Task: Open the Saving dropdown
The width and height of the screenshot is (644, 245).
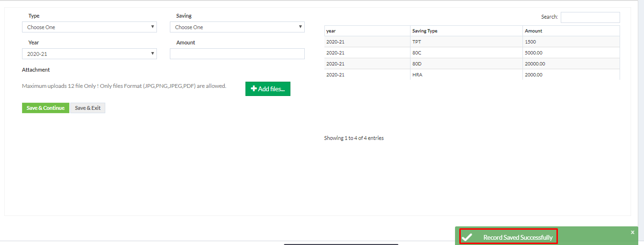Action: coord(237,27)
